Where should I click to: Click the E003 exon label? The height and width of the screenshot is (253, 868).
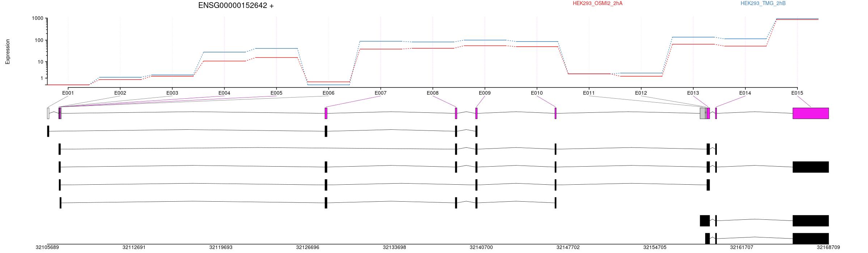172,93
